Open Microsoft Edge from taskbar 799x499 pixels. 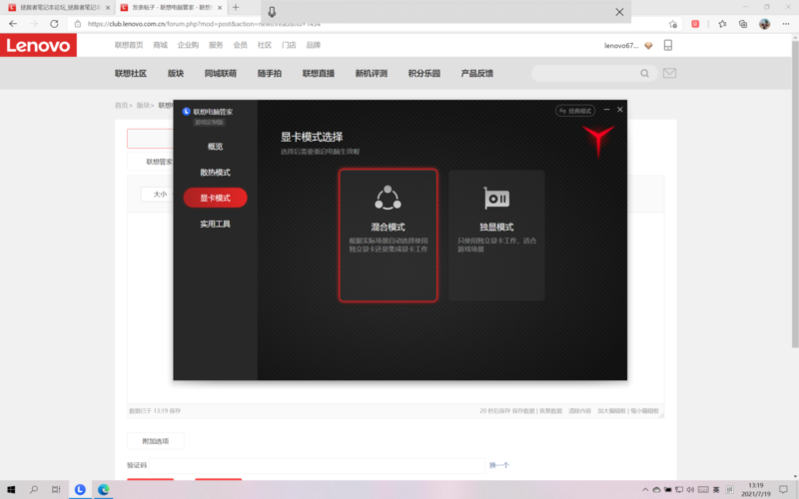pyautogui.click(x=103, y=490)
